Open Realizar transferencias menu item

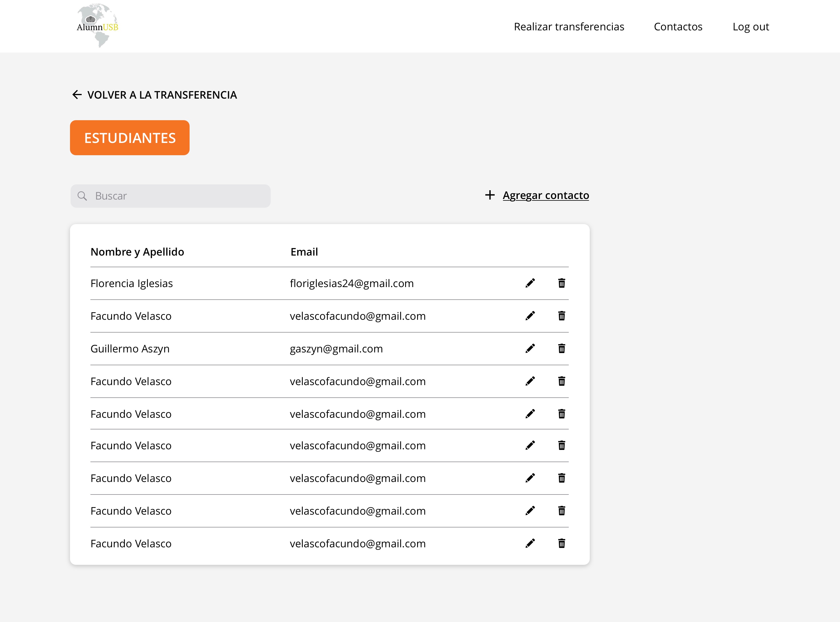pos(569,27)
